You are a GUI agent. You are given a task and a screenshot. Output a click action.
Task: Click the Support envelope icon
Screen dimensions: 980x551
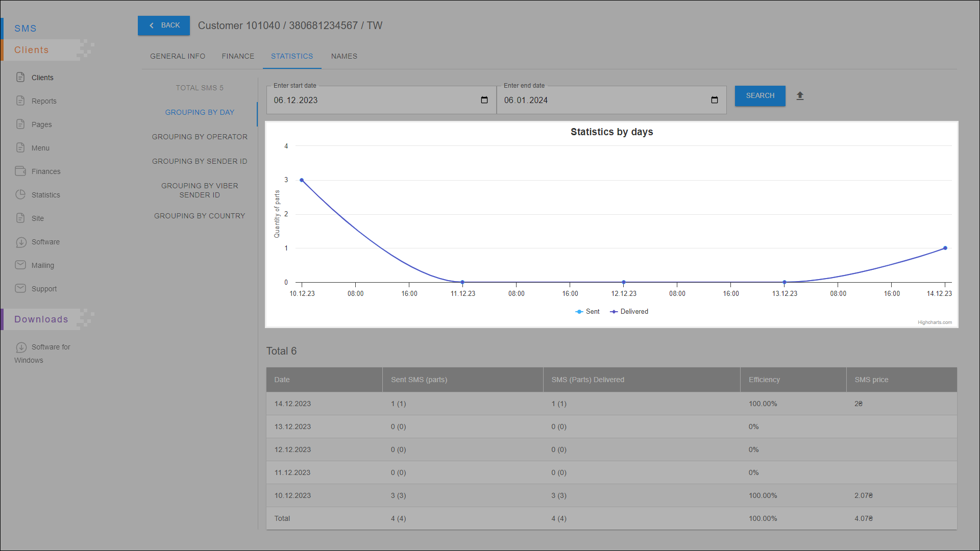[x=20, y=288]
